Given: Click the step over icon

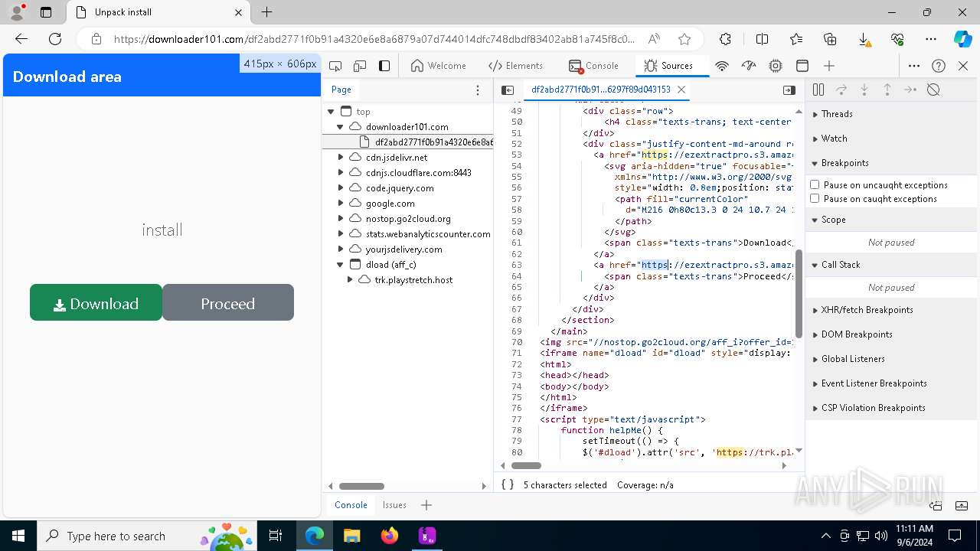Looking at the screenshot, I should 841,90.
